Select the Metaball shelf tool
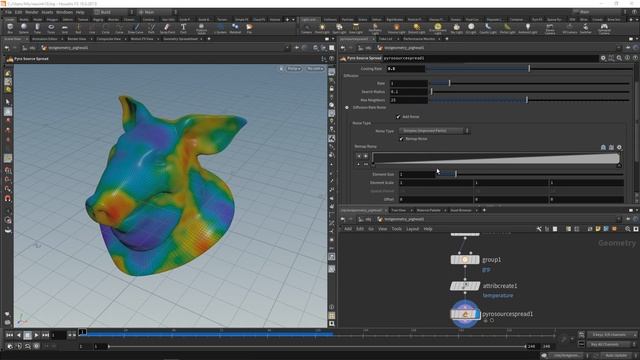 [235, 29]
